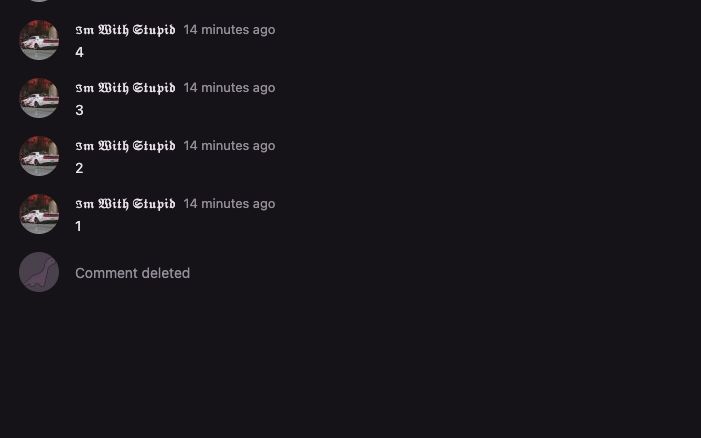Click the comment text reading "4"
Image resolution: width=701 pixels, height=438 pixels.
tap(79, 52)
